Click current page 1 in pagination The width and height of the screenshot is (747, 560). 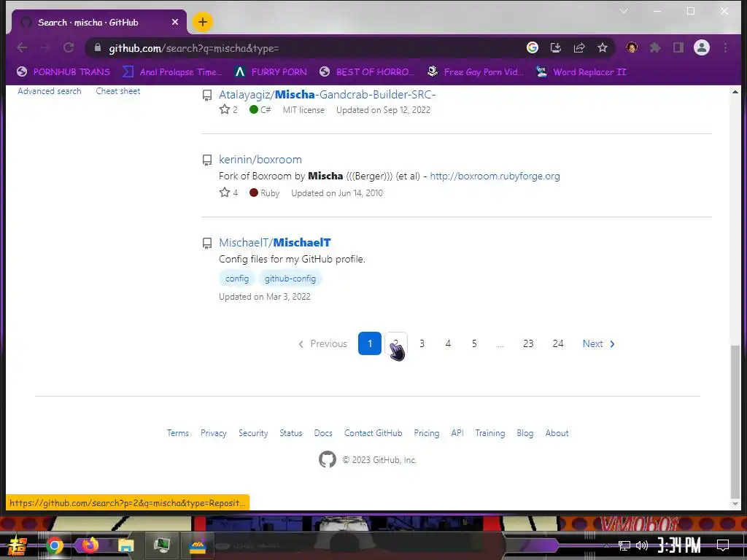(x=370, y=343)
